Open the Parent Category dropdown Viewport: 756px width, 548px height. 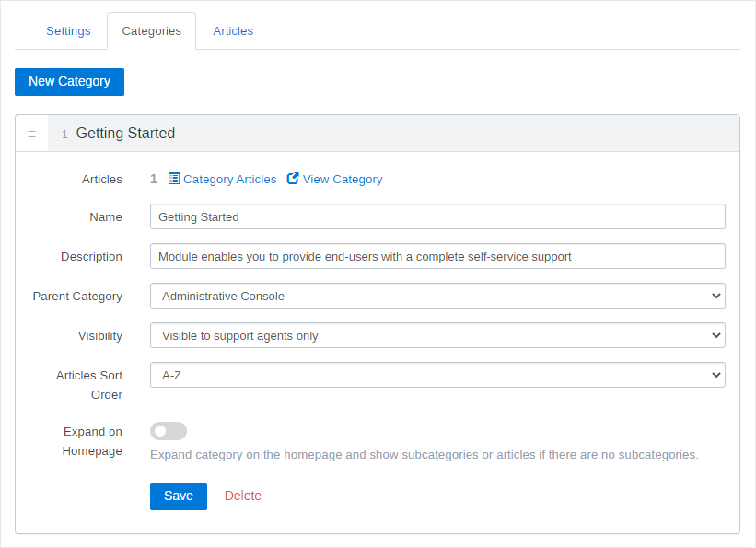point(437,296)
